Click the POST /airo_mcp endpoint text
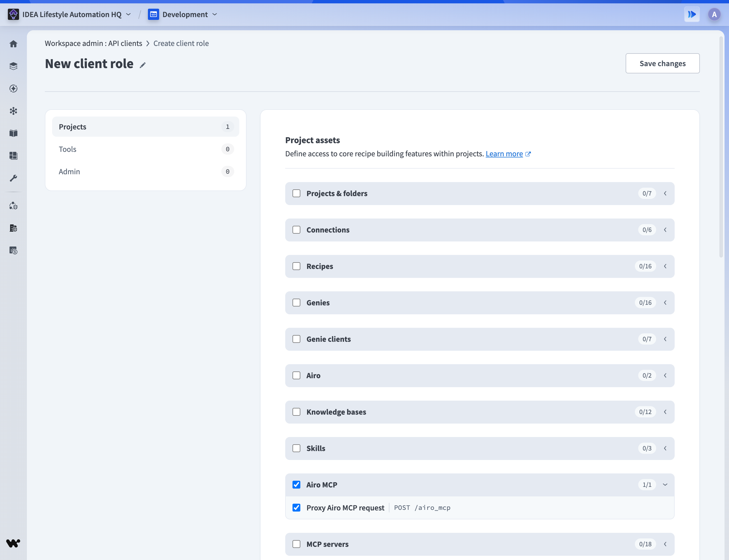 [422, 508]
